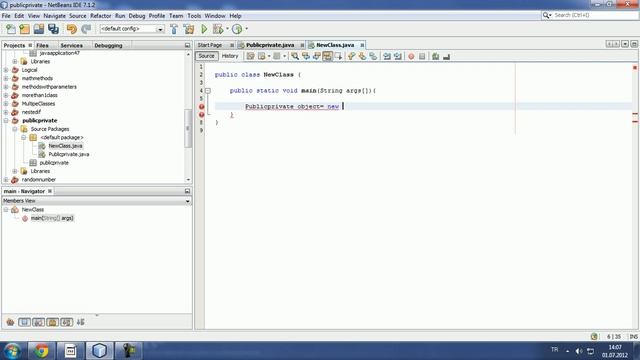This screenshot has height=360, width=640.
Task: Click the Clean and Build icon
Action: (x=189, y=29)
